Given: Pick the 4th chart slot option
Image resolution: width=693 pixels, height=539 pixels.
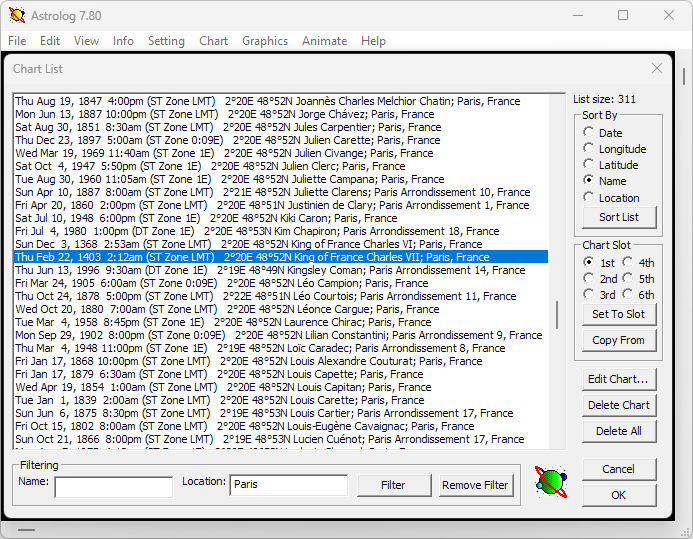Looking at the screenshot, I should click(x=628, y=263).
